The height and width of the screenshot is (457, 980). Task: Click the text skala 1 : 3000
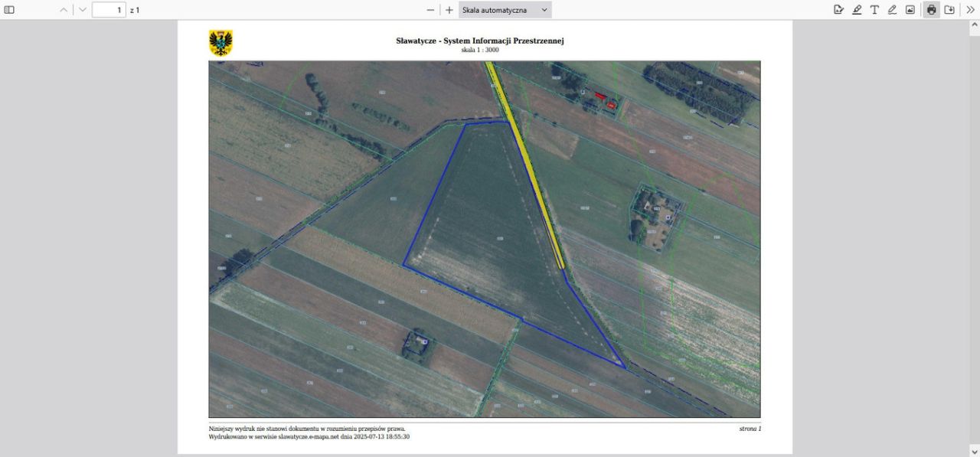(x=480, y=50)
